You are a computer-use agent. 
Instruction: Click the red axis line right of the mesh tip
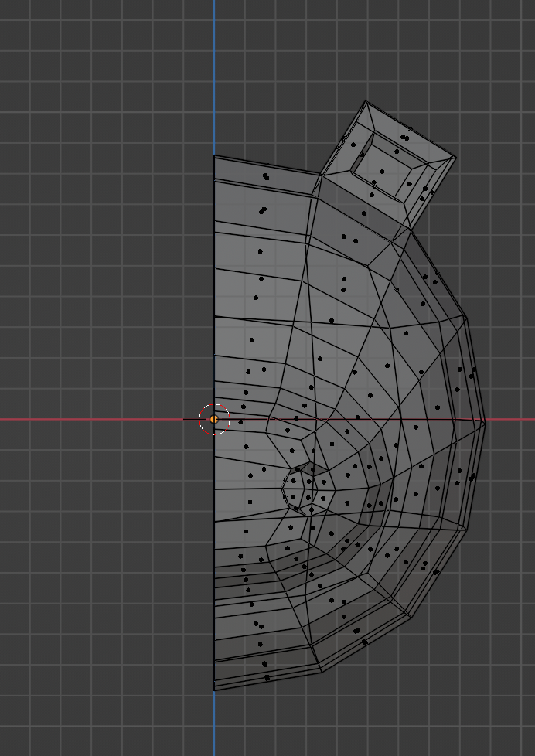click(x=510, y=420)
